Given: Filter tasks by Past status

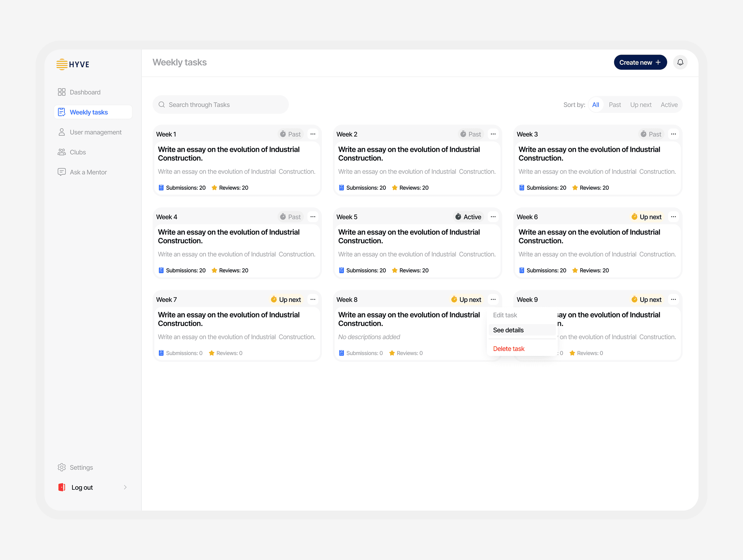Looking at the screenshot, I should [615, 104].
